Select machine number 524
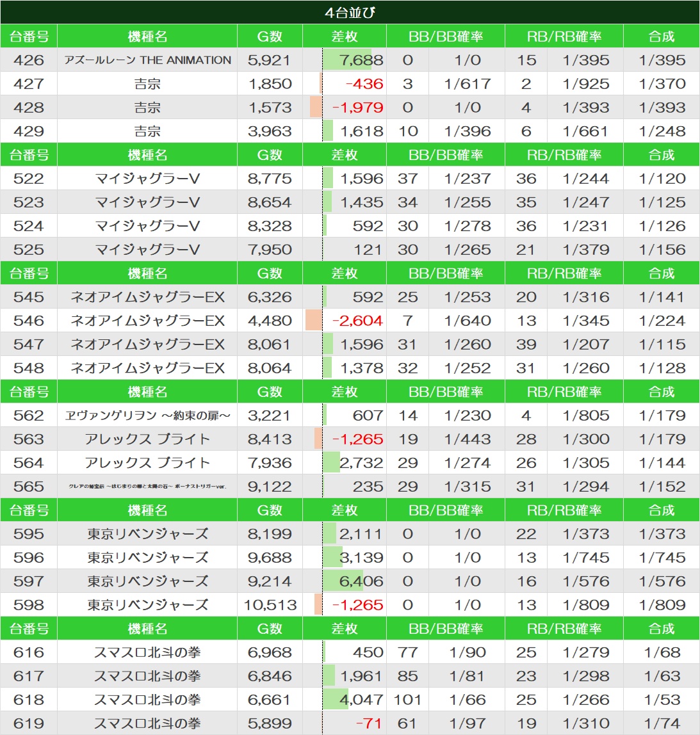Image resolution: width=700 pixels, height=735 pixels. click(x=29, y=226)
